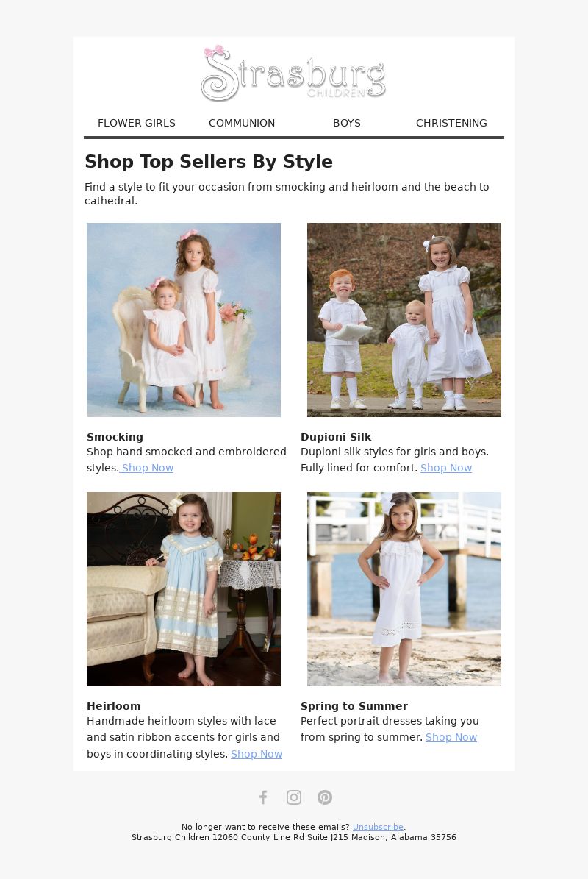
Task: Click Shop Now under Smocking
Action: click(147, 468)
